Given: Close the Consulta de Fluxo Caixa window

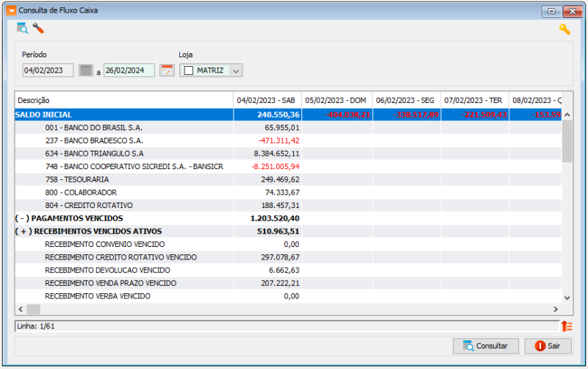Looking at the screenshot, I should point(573,11).
